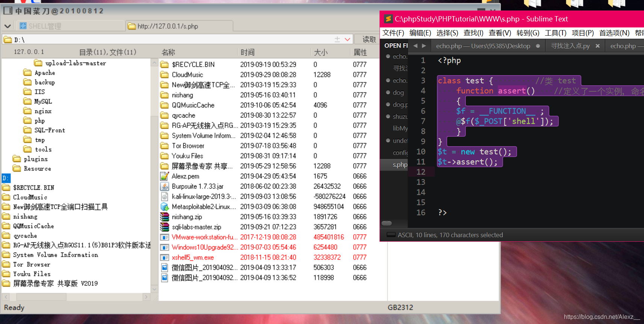
Task: Open s.php in Sublime open files sidebar
Action: 400,165
